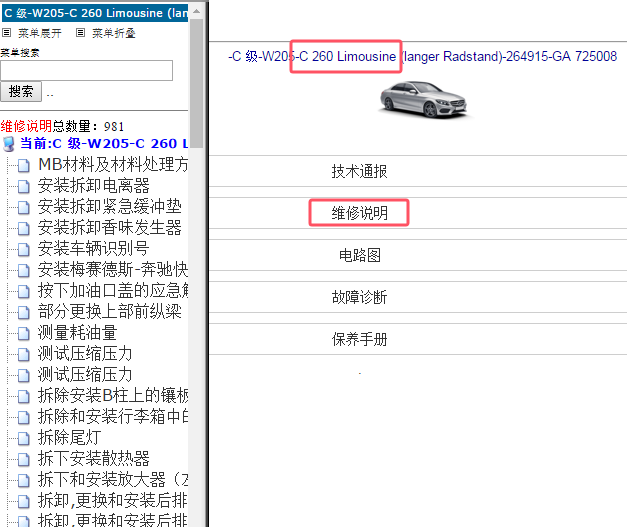Click the silver Mercedes car thumbnail
The image size is (627, 527).
[x=423, y=100]
